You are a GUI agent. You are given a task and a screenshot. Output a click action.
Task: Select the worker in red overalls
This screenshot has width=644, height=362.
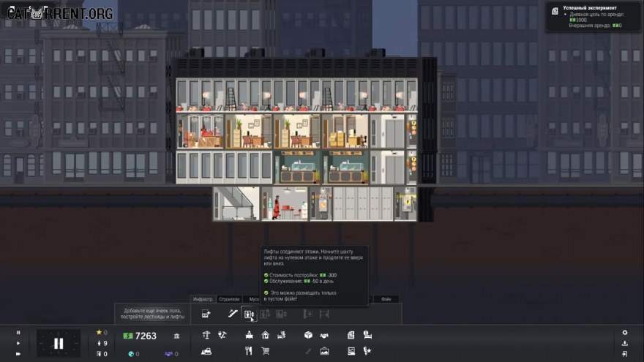click(x=277, y=207)
